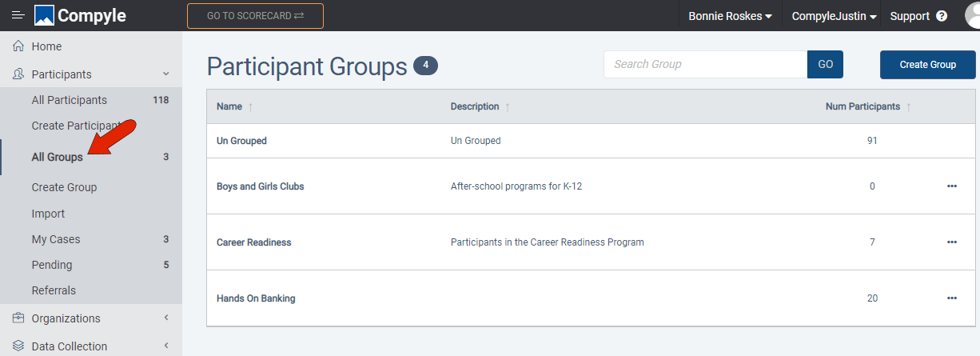Sort by Num Participants column arrow
980x356 pixels.
pos(909,107)
